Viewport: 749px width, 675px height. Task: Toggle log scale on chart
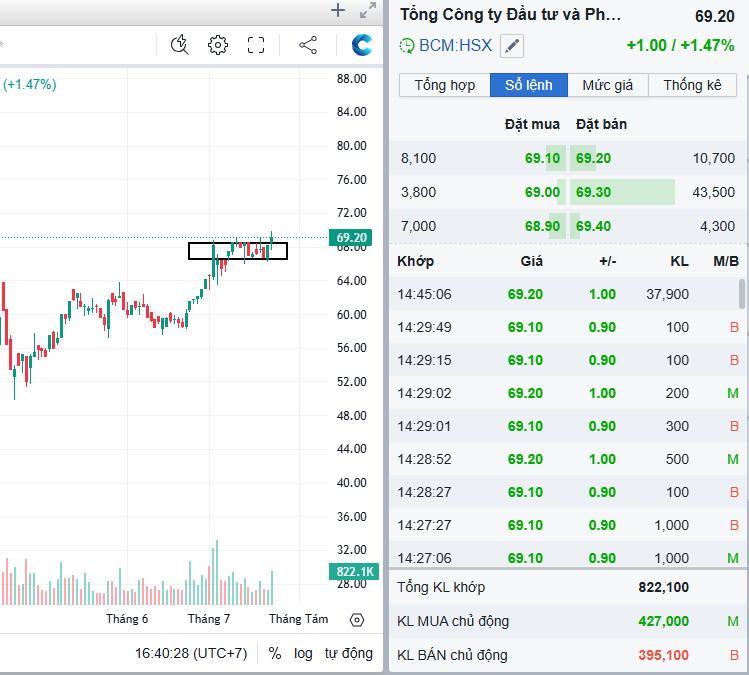(x=303, y=653)
